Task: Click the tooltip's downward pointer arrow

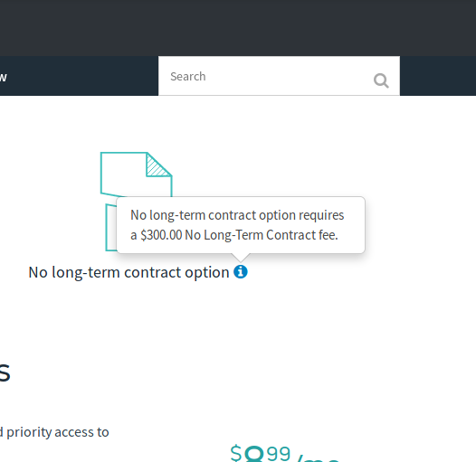Action: coord(241,258)
